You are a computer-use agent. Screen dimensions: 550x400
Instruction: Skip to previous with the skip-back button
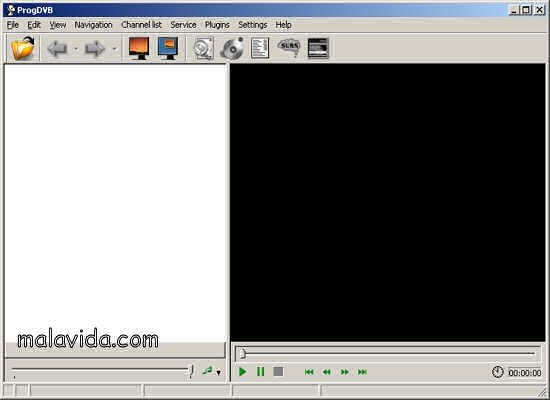(x=309, y=372)
